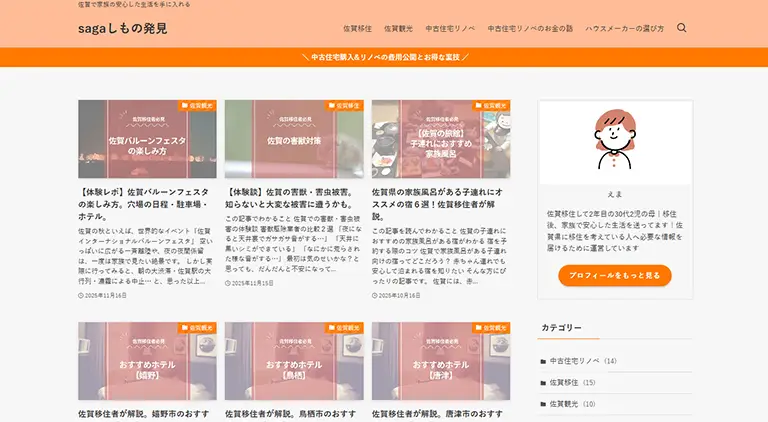The height and width of the screenshot is (422, 768).
Task: Open article title 佐賀移住者が解説。鳥栖市のおすすめ
Action: tap(290, 414)
